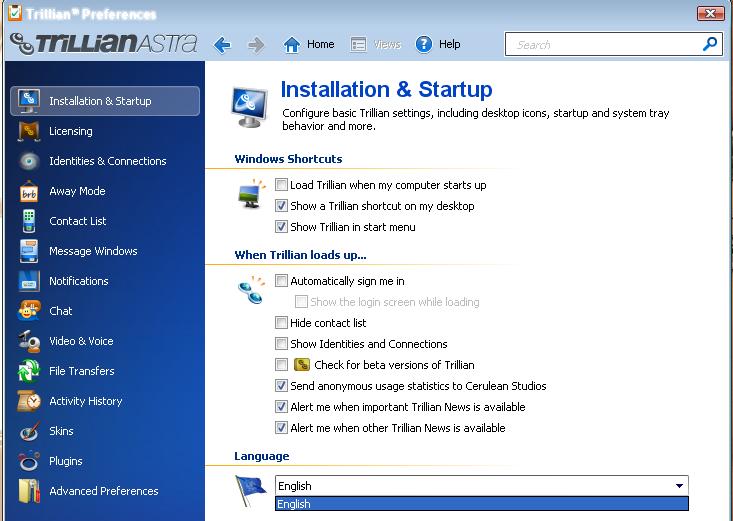Open Identities & Connections preferences

click(x=108, y=161)
